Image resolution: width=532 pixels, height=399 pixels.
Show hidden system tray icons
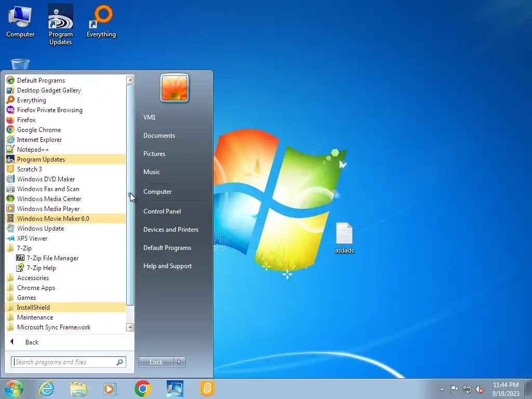tap(442, 389)
